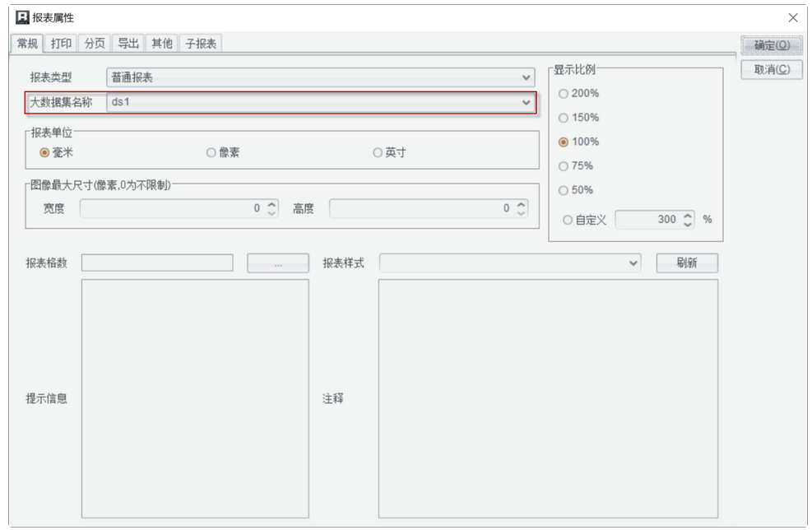
Task: Click the 高度 spinner arrows
Action: tap(522, 209)
